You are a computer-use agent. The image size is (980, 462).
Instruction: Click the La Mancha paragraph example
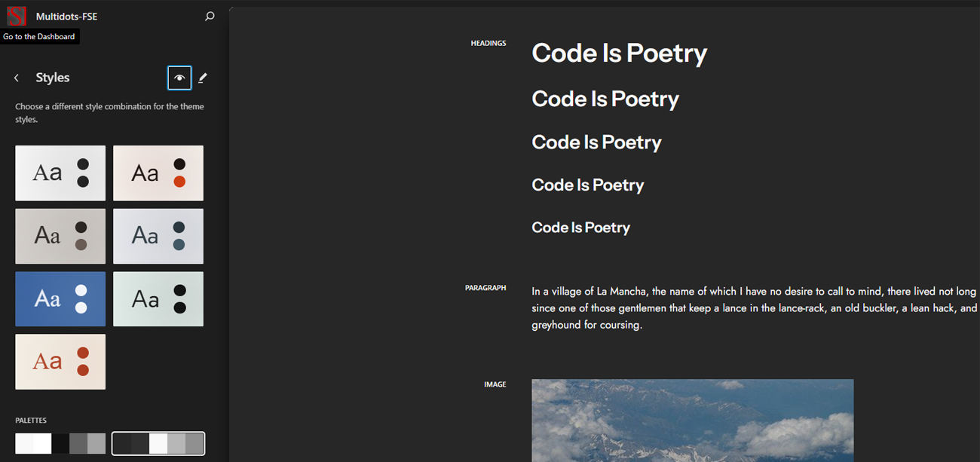click(754, 307)
